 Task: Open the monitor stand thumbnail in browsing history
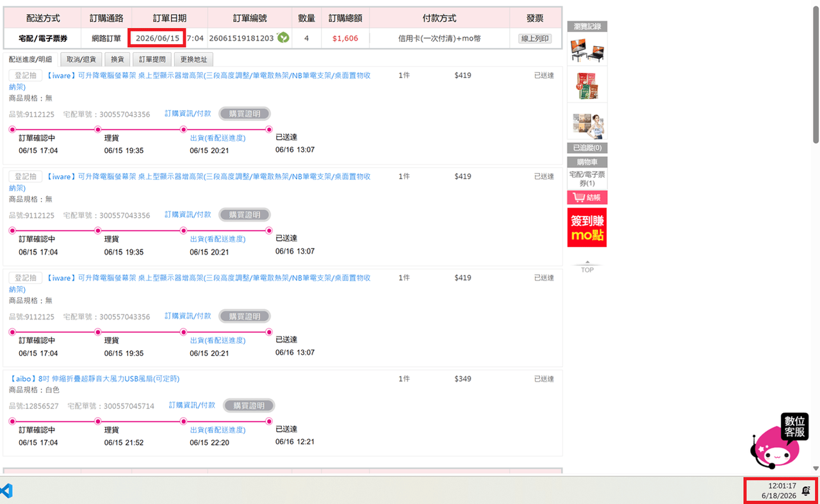tap(587, 51)
